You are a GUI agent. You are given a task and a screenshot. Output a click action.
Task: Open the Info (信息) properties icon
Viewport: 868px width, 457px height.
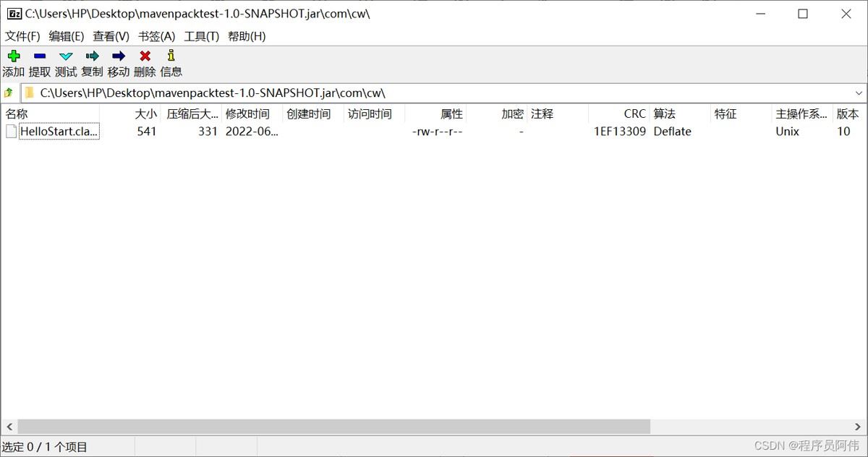[171, 56]
